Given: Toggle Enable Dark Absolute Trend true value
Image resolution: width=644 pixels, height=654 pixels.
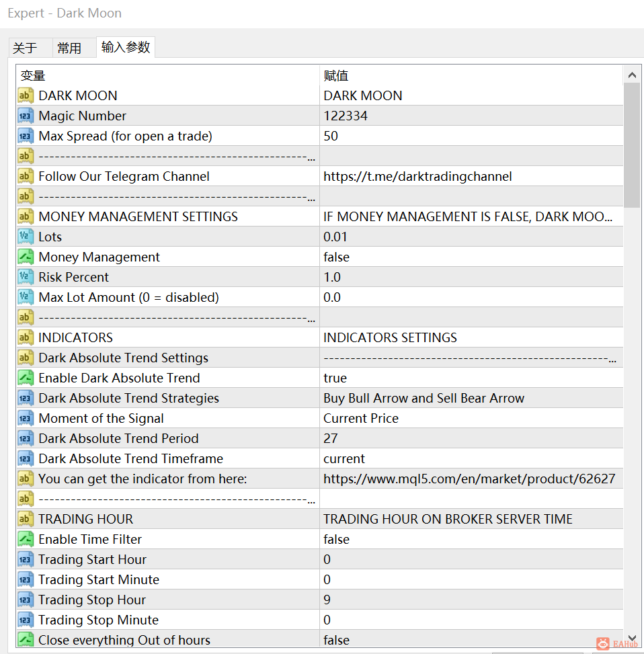Looking at the screenshot, I should click(x=471, y=378).
